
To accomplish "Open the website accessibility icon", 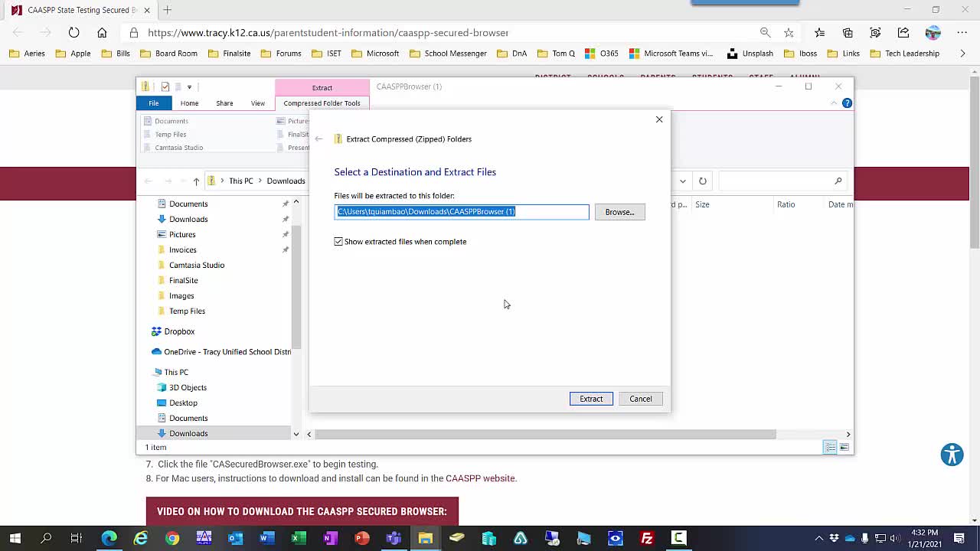I will [x=952, y=455].
